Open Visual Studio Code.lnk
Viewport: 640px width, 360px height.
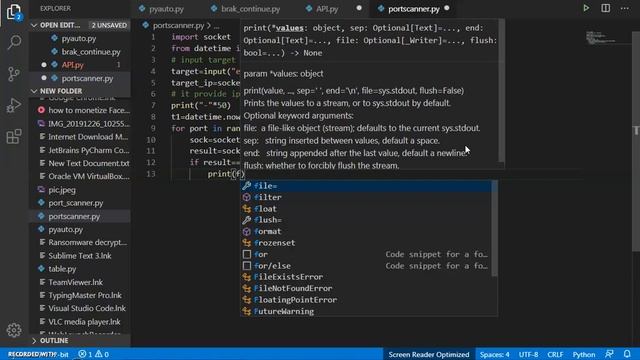[80, 308]
